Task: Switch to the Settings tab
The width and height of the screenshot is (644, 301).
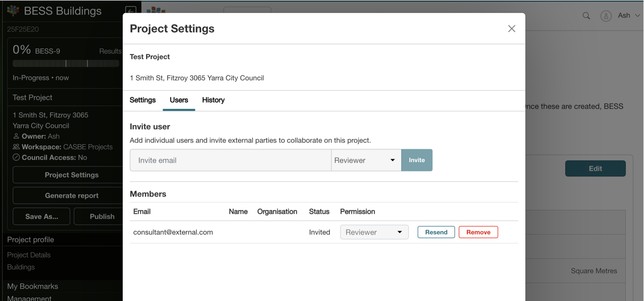Action: [x=142, y=100]
